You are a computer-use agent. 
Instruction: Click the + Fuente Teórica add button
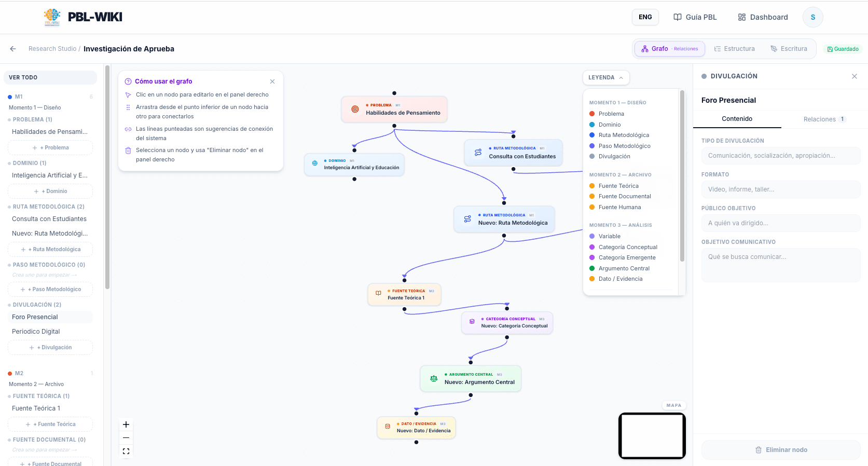[50, 424]
